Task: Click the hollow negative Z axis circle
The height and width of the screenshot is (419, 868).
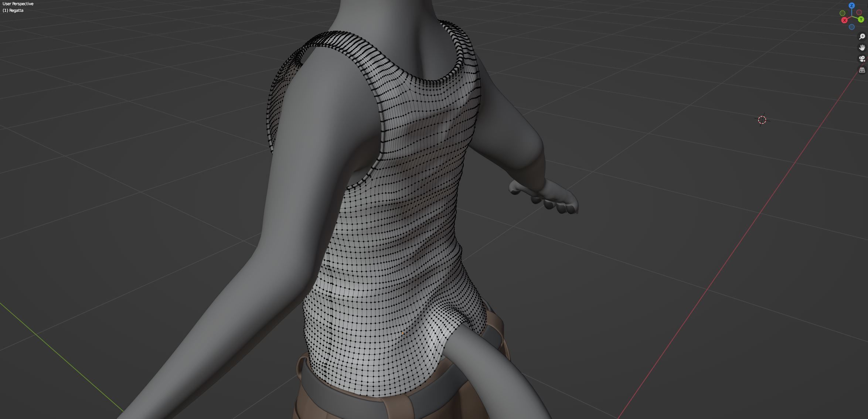Action: (852, 27)
